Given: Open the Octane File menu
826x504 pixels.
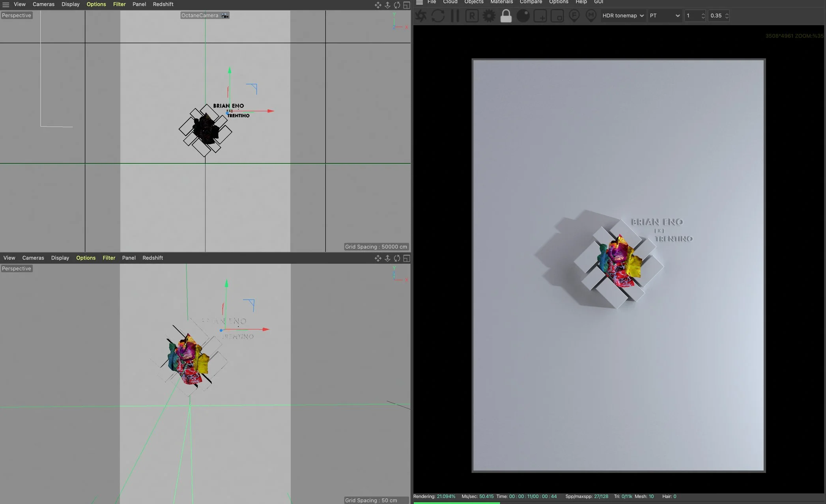Looking at the screenshot, I should click(x=432, y=2).
